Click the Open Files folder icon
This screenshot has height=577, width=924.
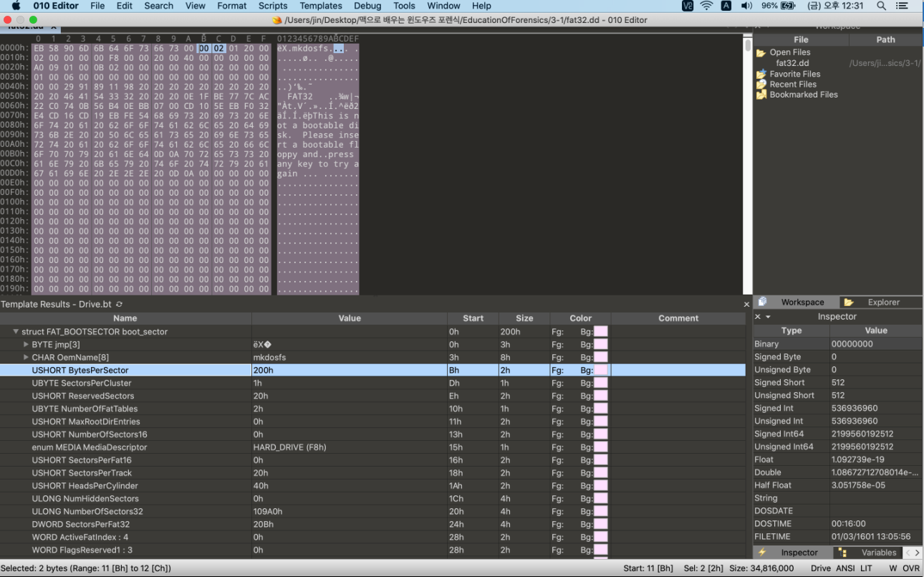[761, 52]
